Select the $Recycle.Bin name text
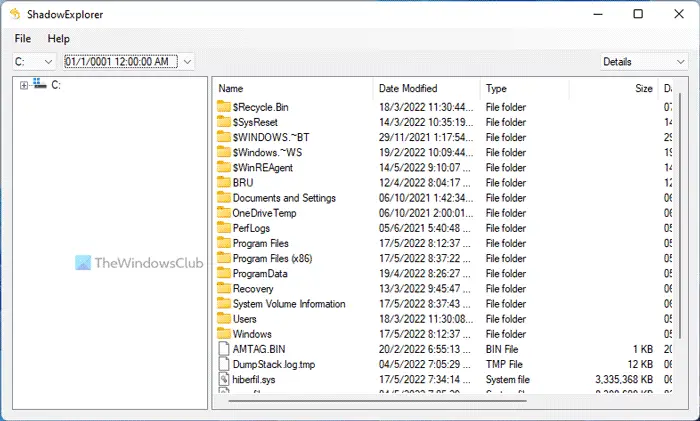The width and height of the screenshot is (700, 421). 261,107
